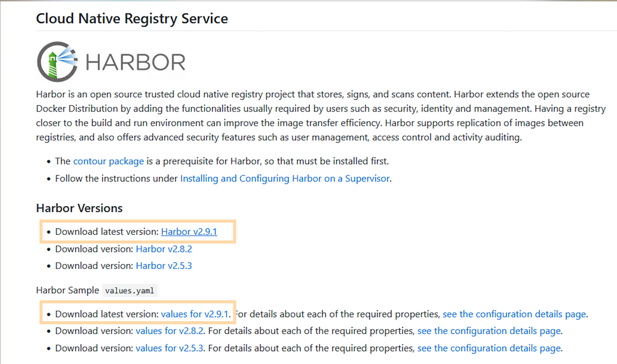Download values for v2.9.1 sample

(195, 314)
